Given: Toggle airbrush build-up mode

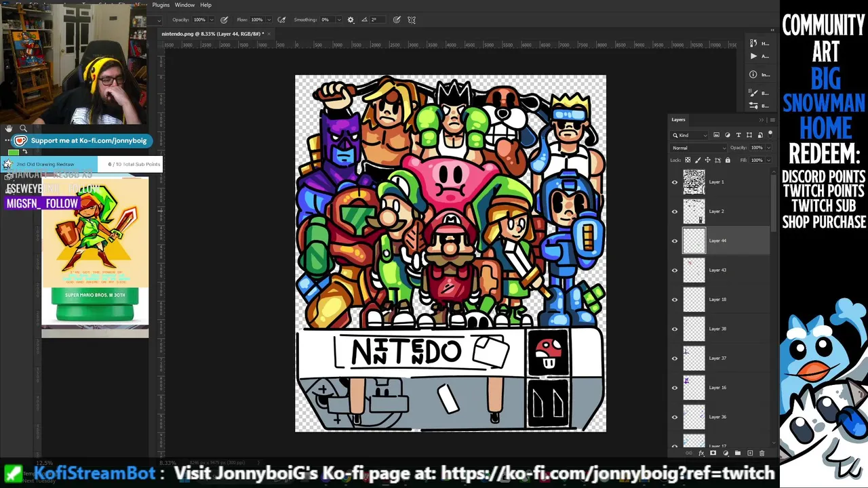Looking at the screenshot, I should tap(281, 20).
